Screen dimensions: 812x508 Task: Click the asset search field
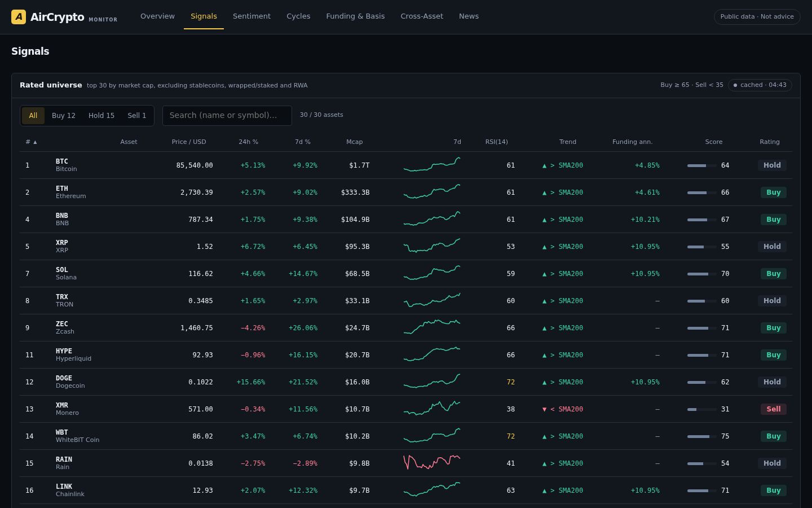[227, 115]
